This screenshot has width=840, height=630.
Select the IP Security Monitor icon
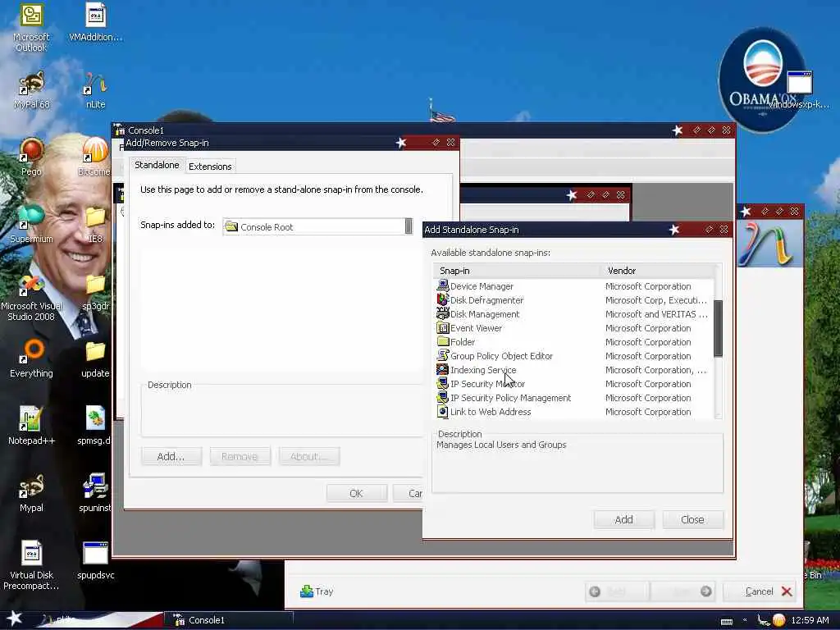pos(442,384)
